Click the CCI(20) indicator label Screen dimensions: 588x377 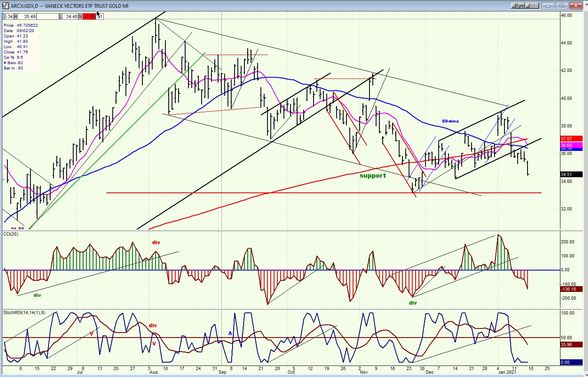point(11,234)
